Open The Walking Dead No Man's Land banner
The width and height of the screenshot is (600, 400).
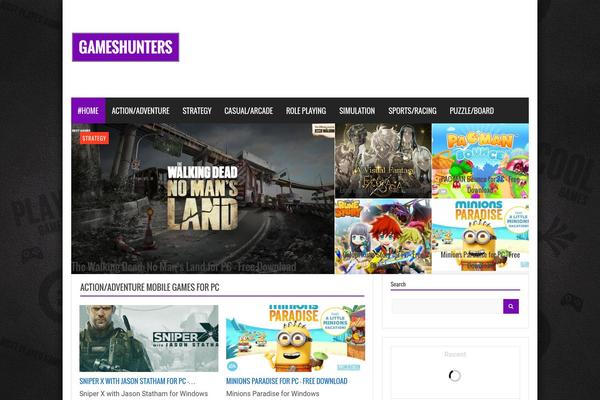pos(203,198)
